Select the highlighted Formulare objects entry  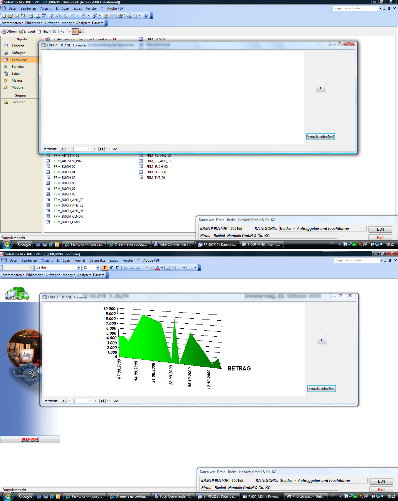point(19,60)
